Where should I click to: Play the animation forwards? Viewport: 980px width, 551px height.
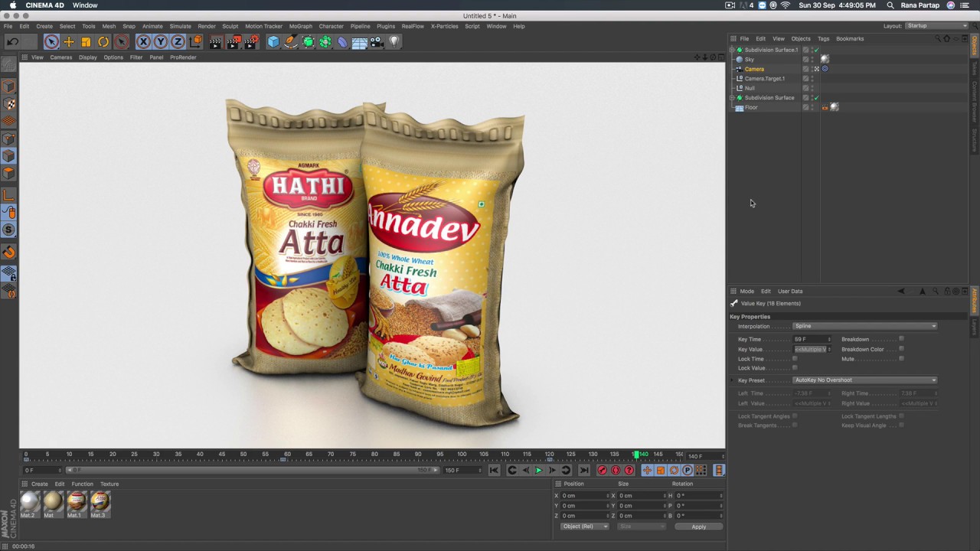pos(538,470)
